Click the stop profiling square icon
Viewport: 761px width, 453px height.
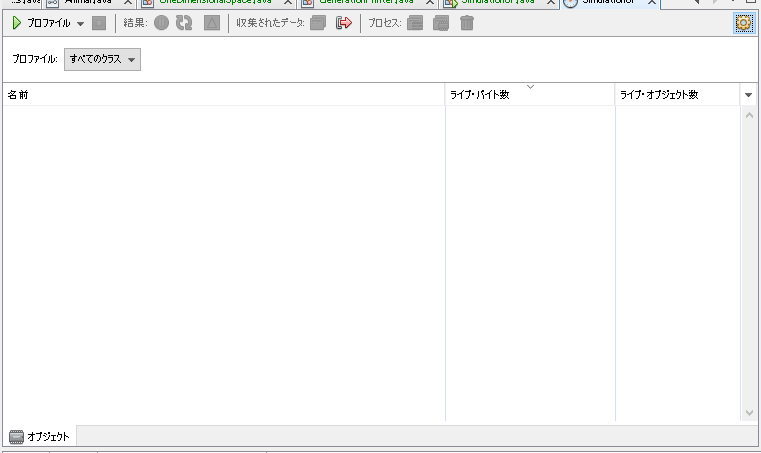pos(99,23)
